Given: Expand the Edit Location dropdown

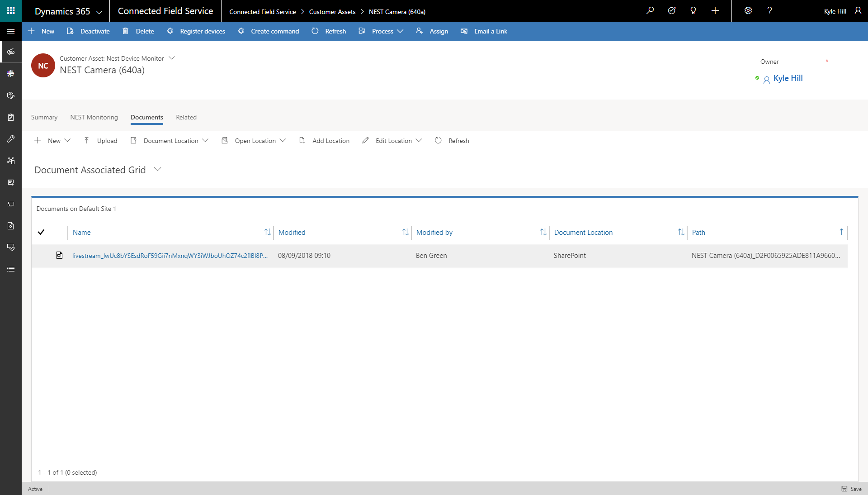Looking at the screenshot, I should click(419, 141).
